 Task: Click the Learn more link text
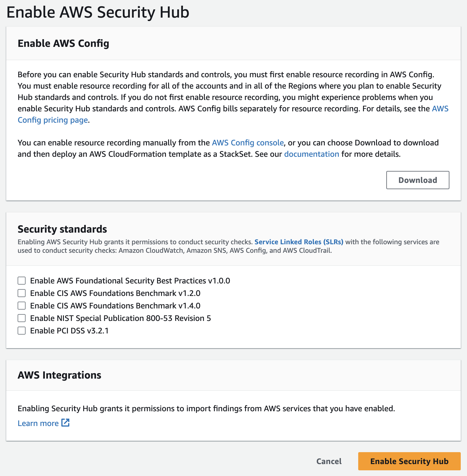[x=38, y=423]
